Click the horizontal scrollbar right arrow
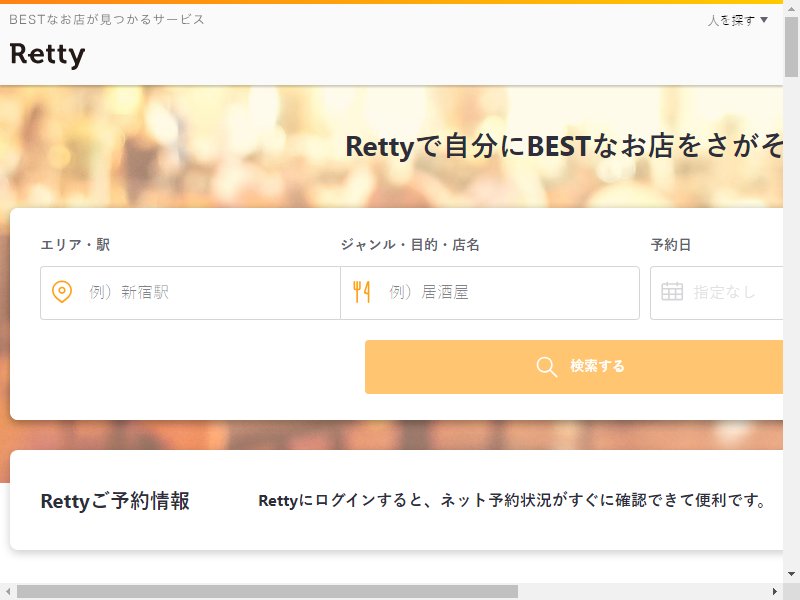The width and height of the screenshot is (800, 600). (x=774, y=592)
